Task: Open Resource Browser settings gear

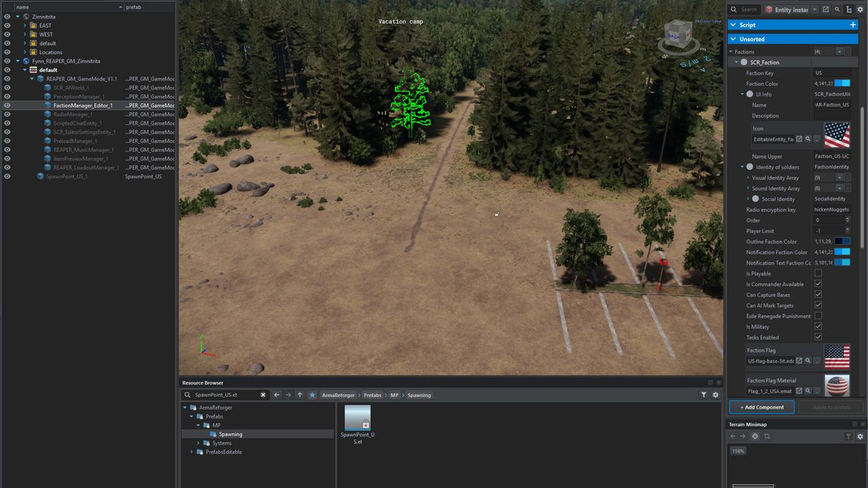Action: (715, 395)
